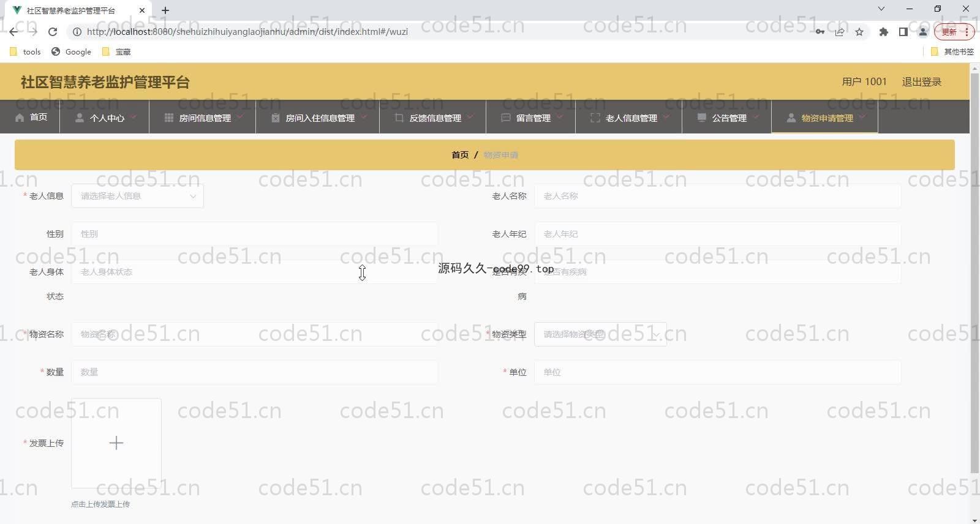This screenshot has height=524, width=980.
Task: Click the browser address bar URL
Action: 247,32
